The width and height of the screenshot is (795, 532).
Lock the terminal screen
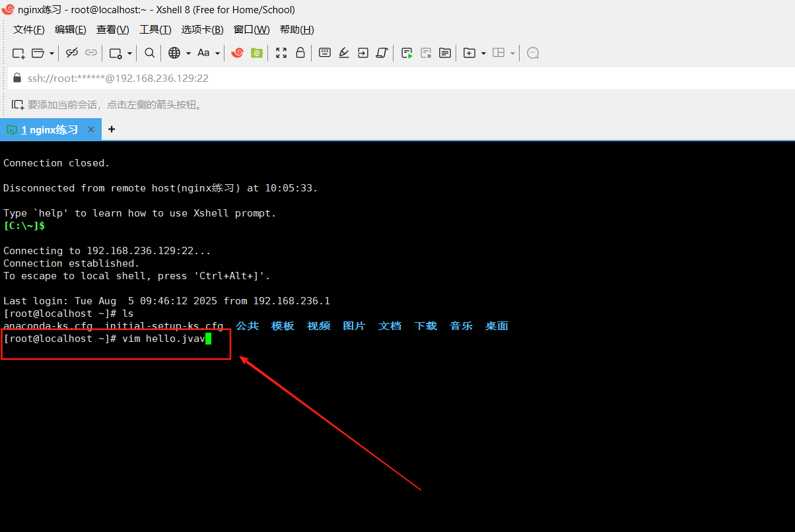pos(300,53)
